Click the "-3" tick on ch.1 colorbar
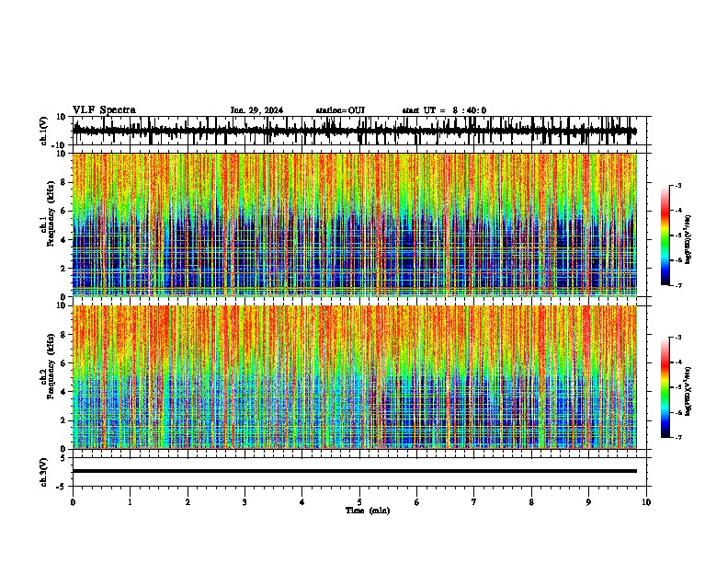Image resolution: width=728 pixels, height=563 pixels. point(678,186)
